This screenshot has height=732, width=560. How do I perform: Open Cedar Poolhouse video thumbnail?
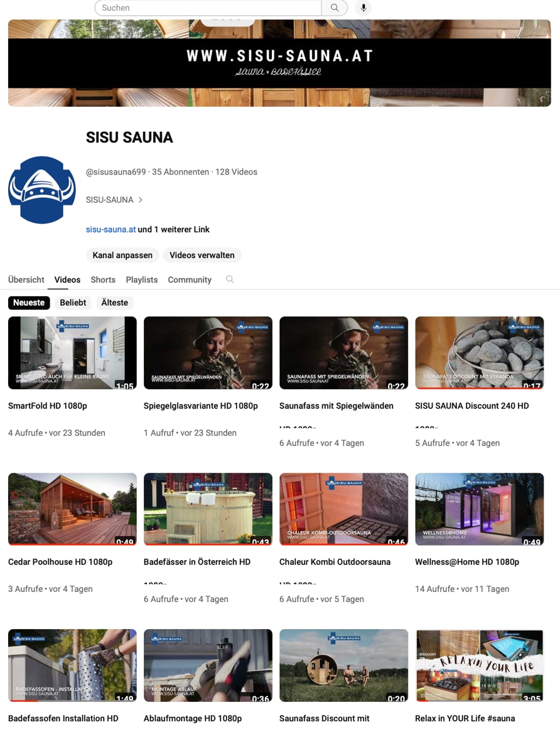pyautogui.click(x=72, y=509)
